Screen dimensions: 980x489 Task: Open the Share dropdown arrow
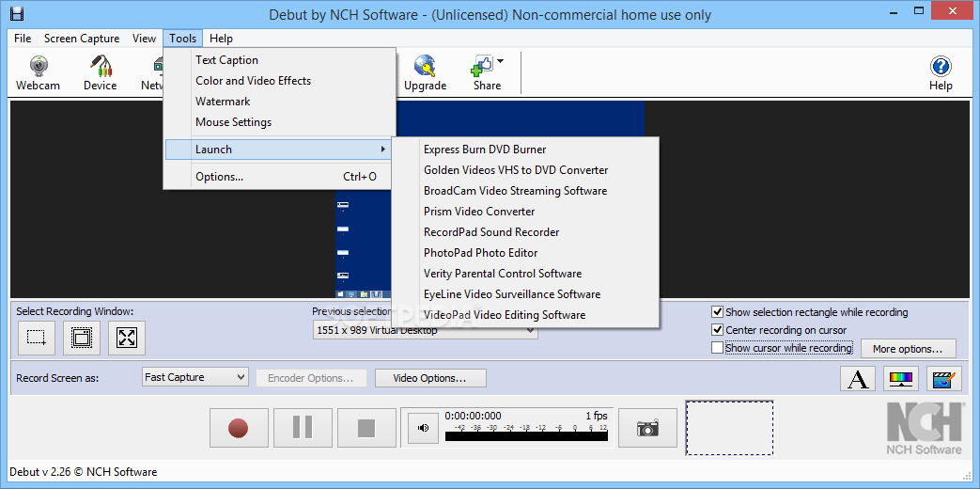point(501,61)
